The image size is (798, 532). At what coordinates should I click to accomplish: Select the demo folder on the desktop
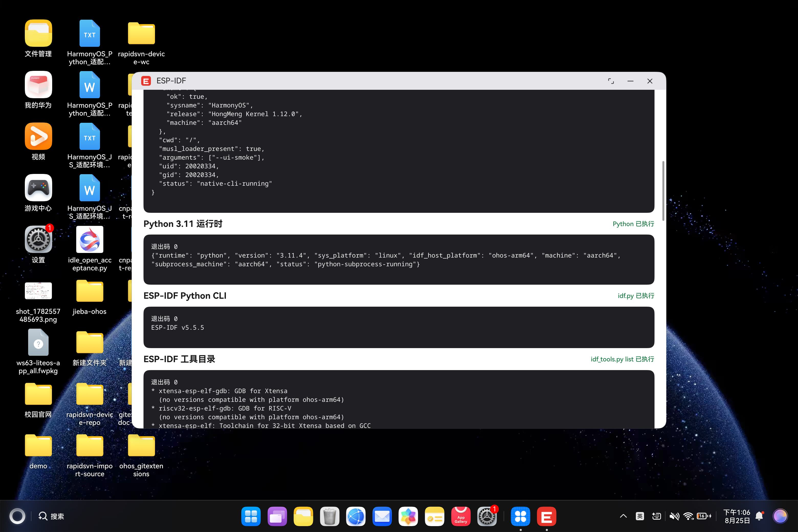38,446
